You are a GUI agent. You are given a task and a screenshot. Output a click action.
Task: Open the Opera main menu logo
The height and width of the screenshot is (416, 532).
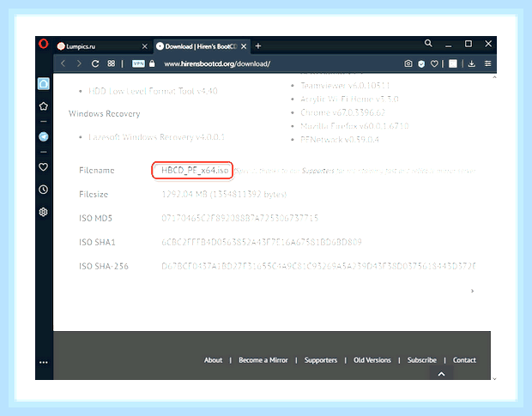[44, 44]
